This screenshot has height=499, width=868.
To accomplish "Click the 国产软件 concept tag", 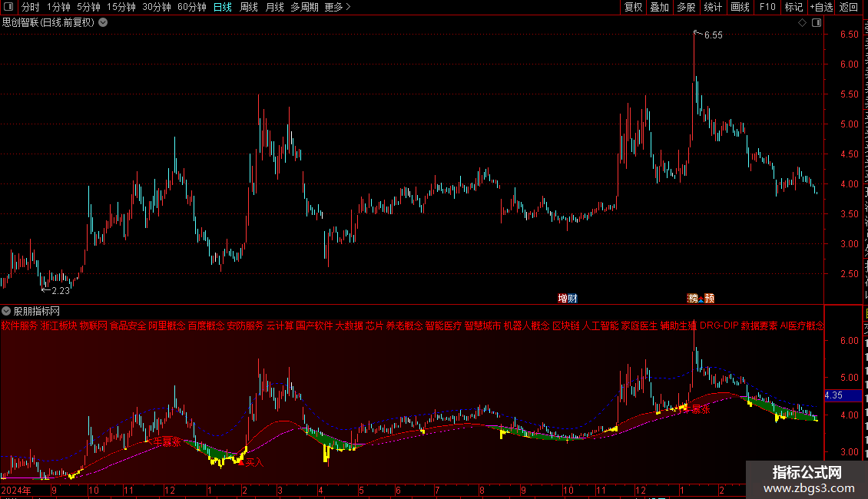I will point(314,326).
